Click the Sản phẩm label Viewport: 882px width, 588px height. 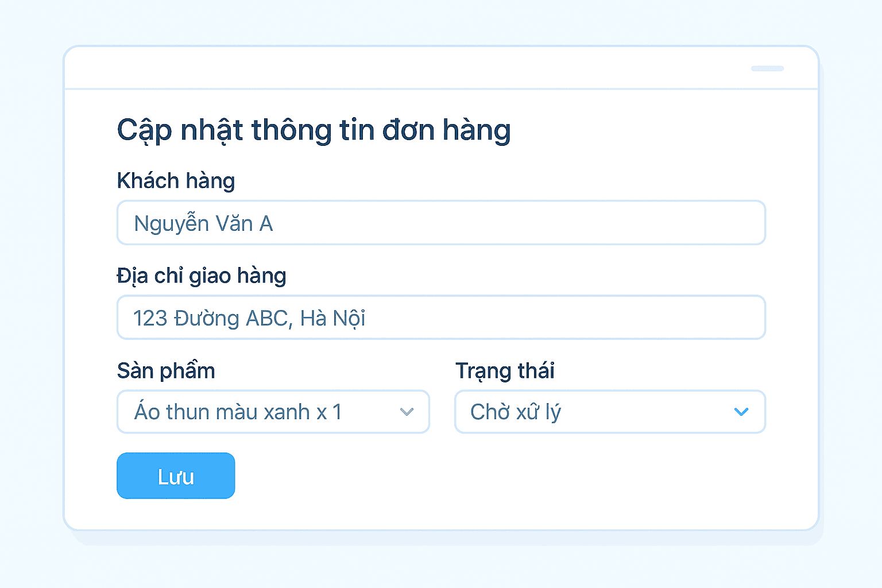click(166, 371)
